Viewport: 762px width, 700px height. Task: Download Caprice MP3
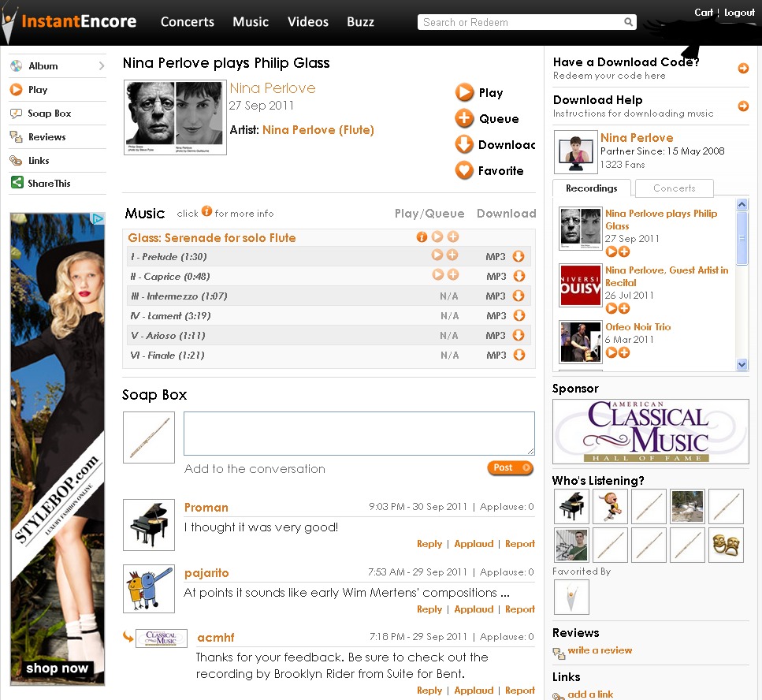pyautogui.click(x=519, y=276)
